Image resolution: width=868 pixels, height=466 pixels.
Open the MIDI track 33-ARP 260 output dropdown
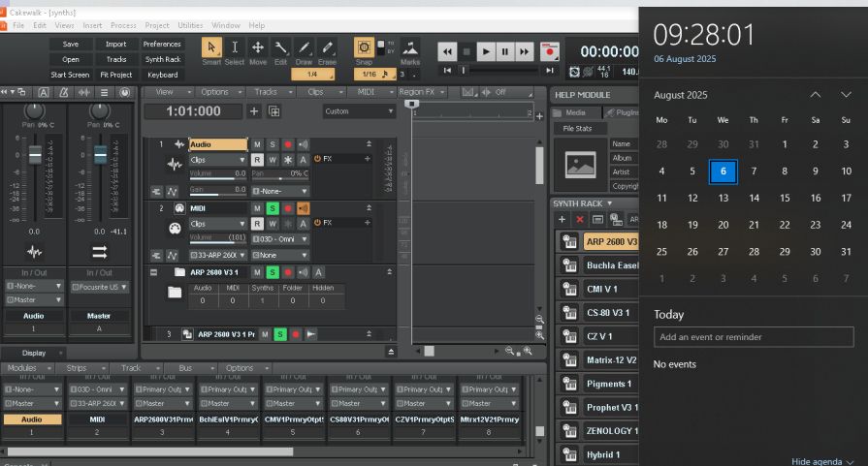(217, 256)
